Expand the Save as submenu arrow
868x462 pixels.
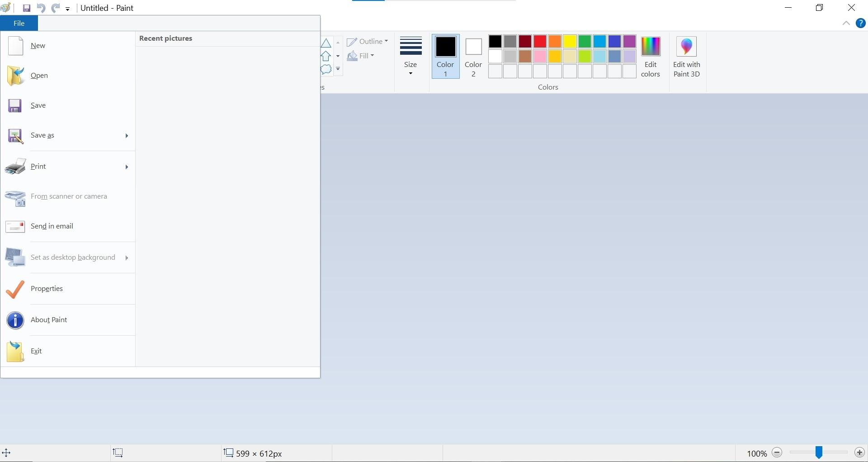(127, 135)
